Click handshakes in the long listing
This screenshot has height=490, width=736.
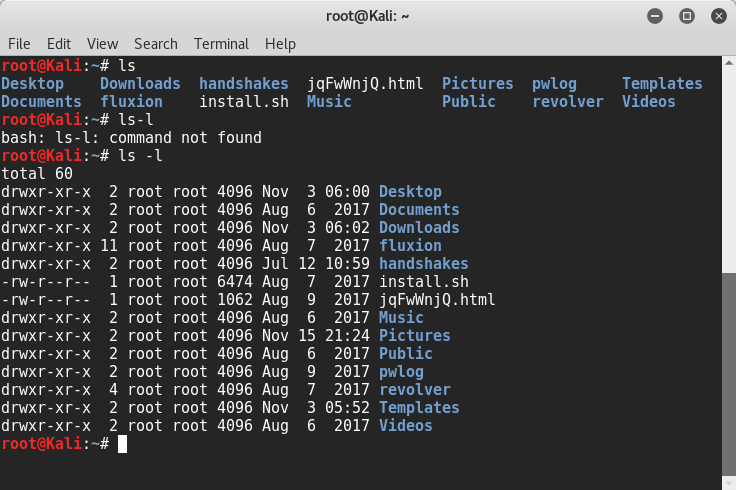[x=423, y=264]
